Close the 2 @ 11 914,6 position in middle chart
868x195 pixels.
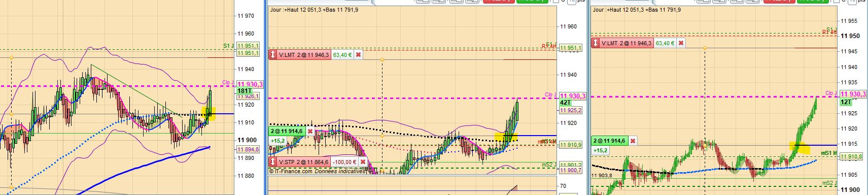click(x=310, y=132)
